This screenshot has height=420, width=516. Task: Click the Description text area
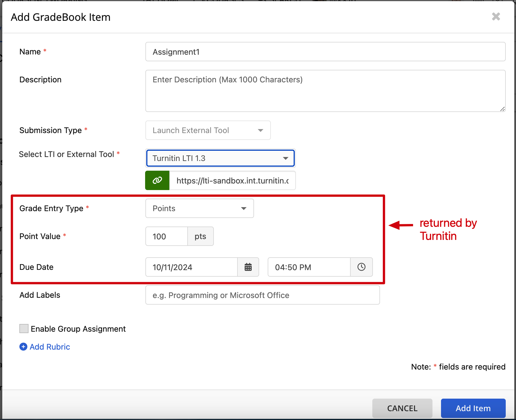click(325, 91)
